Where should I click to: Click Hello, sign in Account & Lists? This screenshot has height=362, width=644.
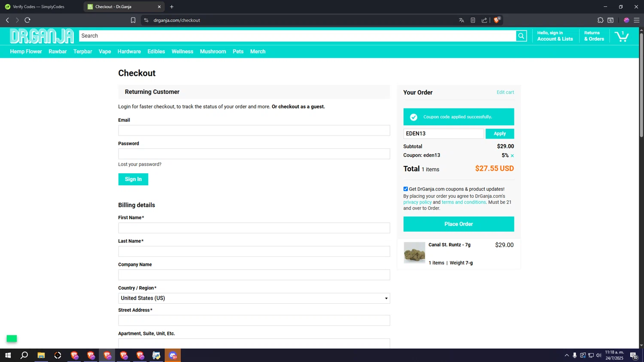pos(555,36)
